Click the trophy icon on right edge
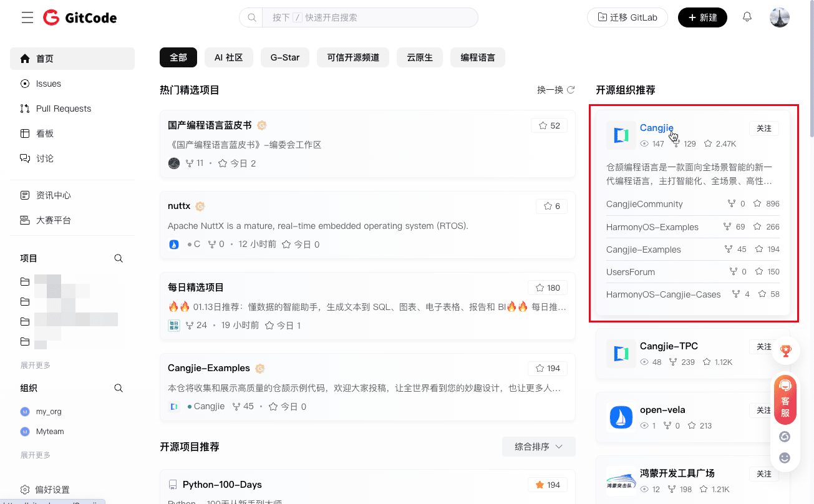Viewport: 814px width, 504px height. [785, 351]
